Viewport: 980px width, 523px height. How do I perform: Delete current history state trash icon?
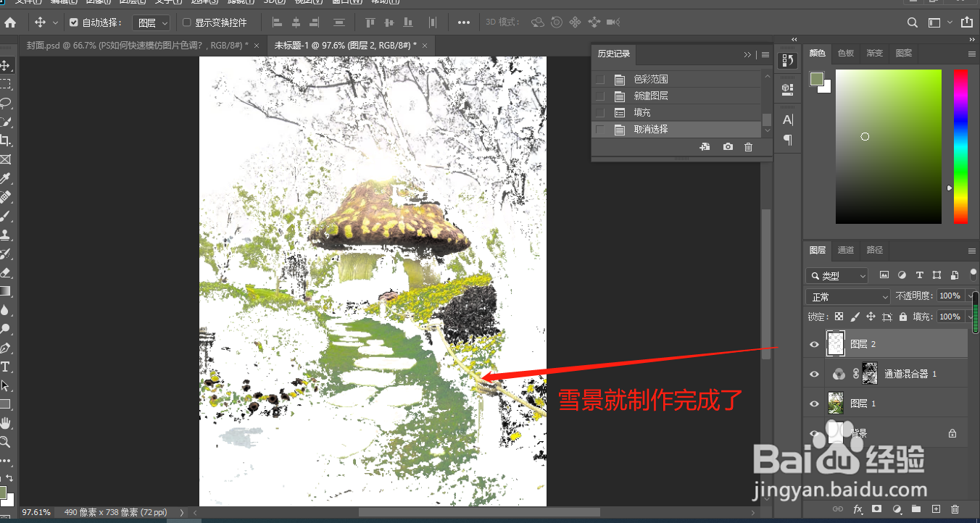click(749, 147)
